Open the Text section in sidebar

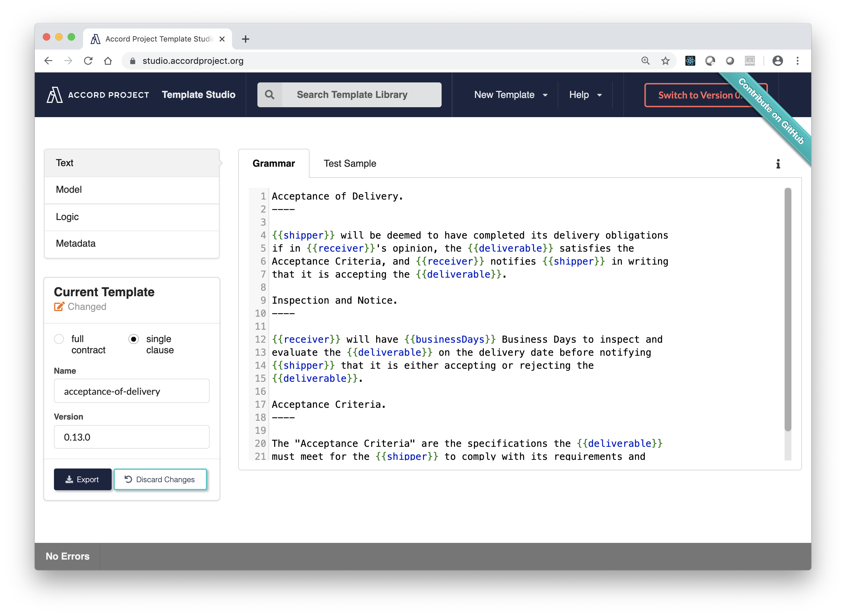pos(132,163)
